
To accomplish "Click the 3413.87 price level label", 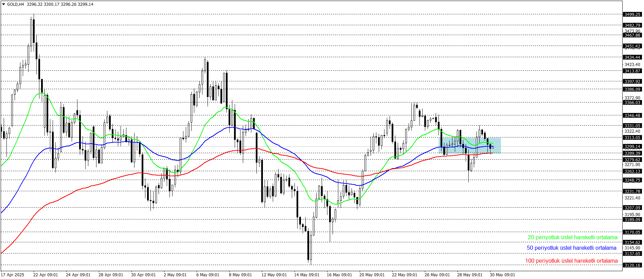I will coord(632,71).
